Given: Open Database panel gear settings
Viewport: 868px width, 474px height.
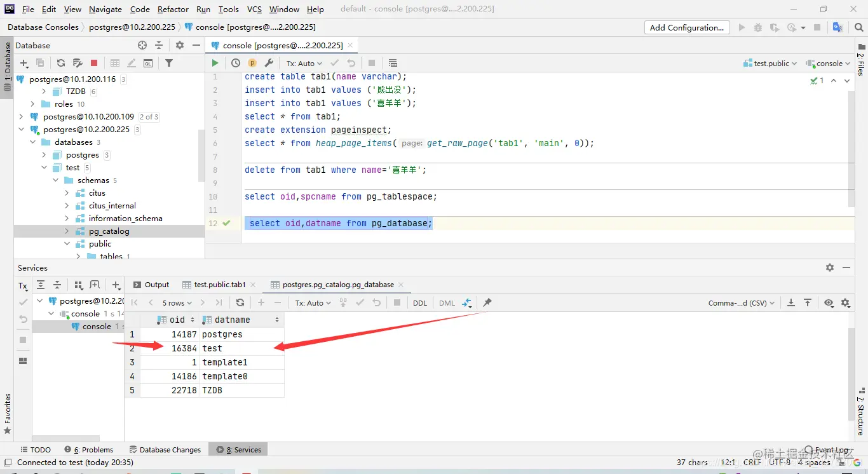Looking at the screenshot, I should 180,45.
